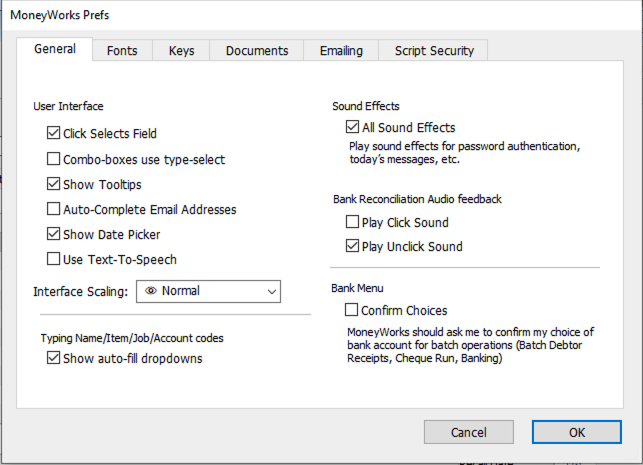Screen dimensions: 643x465
Task: Click the MoneyWorks Prefs window title
Action: 60,15
